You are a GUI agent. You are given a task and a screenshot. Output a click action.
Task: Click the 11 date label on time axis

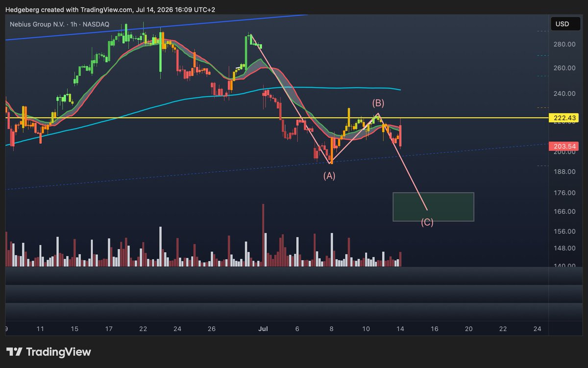pos(40,329)
